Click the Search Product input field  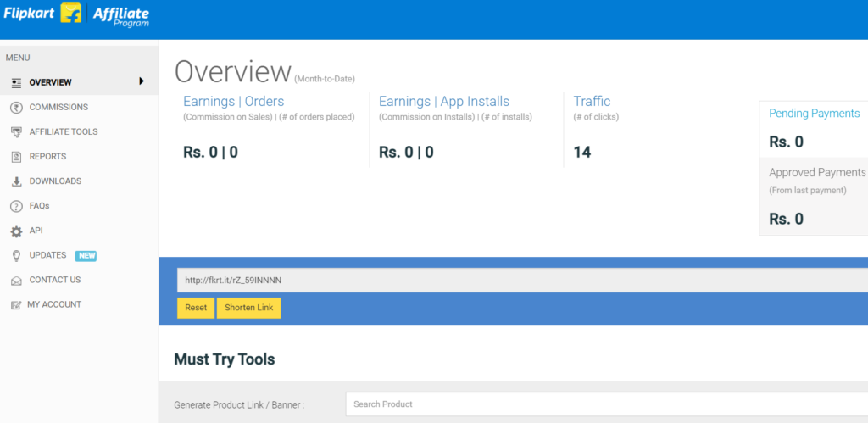[x=607, y=404]
